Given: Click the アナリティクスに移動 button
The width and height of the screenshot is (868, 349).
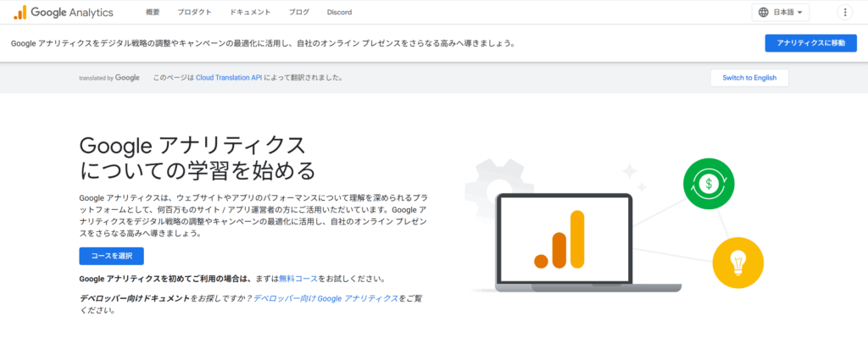Looking at the screenshot, I should (810, 43).
